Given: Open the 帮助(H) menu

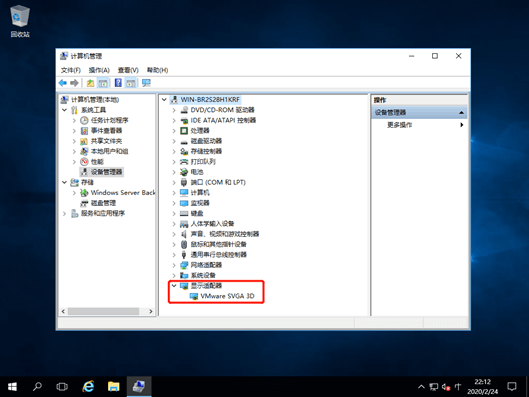Looking at the screenshot, I should tap(157, 70).
